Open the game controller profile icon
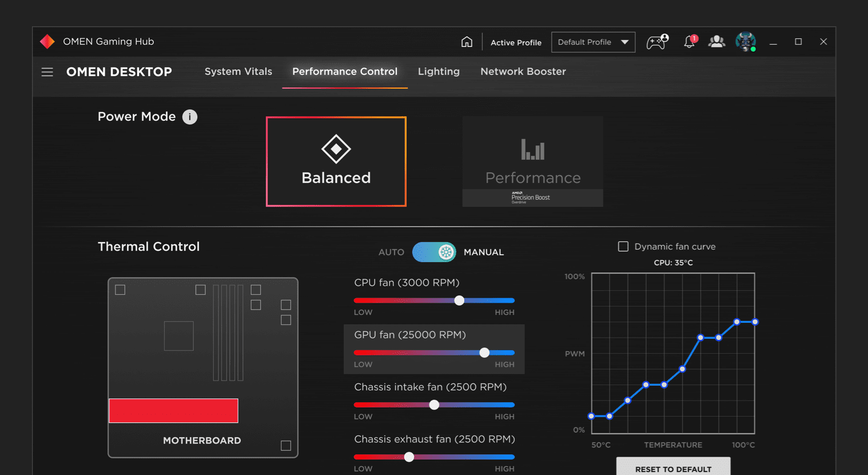 (657, 42)
